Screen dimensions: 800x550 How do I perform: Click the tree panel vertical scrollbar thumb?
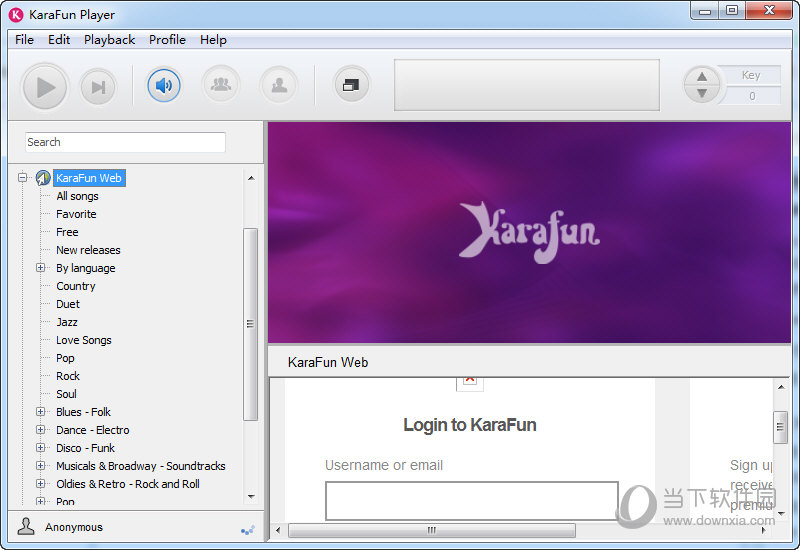coord(250,324)
